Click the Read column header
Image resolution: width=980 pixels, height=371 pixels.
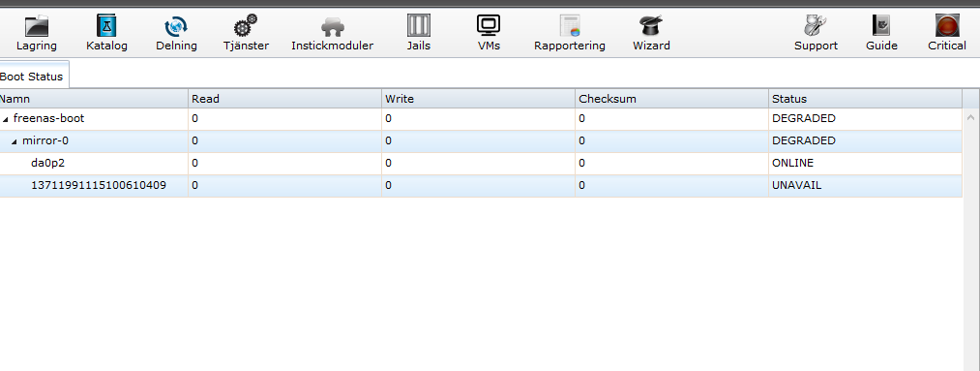click(x=285, y=99)
